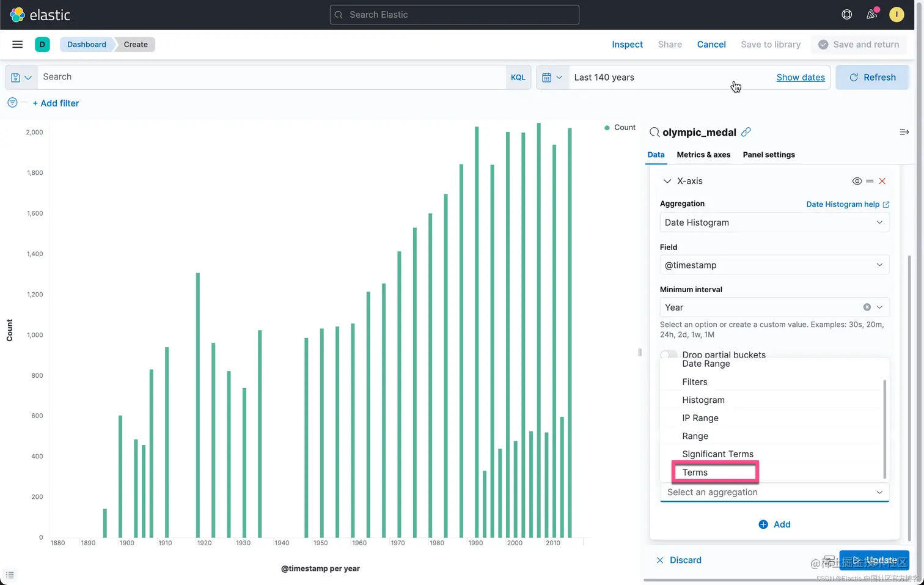Click the aggregation list scrollbar

pyautogui.click(x=884, y=429)
